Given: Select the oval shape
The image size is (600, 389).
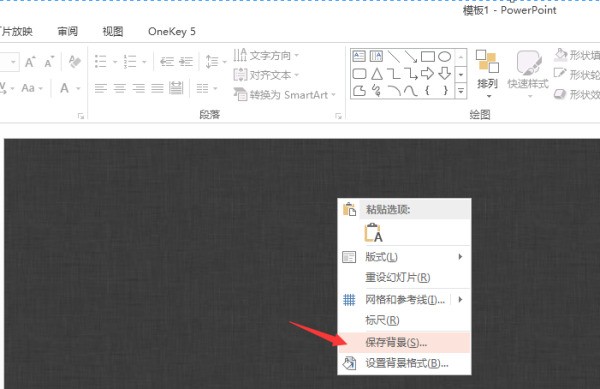Looking at the screenshot, I should (x=444, y=57).
